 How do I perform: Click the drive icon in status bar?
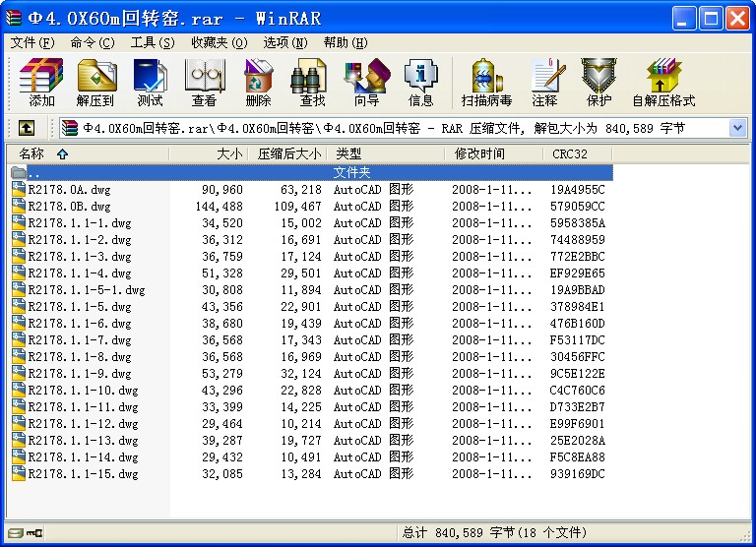click(16, 532)
